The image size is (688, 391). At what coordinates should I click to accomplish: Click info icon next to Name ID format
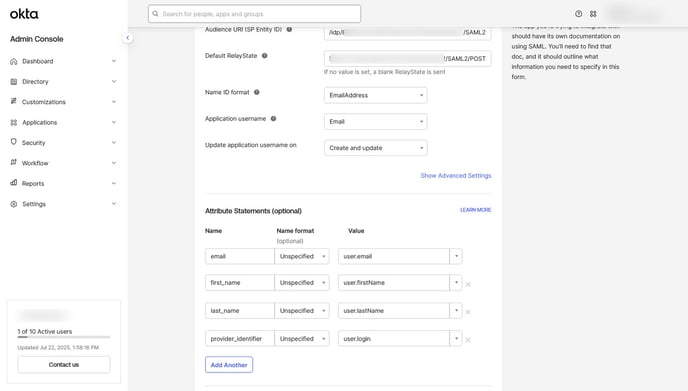[257, 92]
